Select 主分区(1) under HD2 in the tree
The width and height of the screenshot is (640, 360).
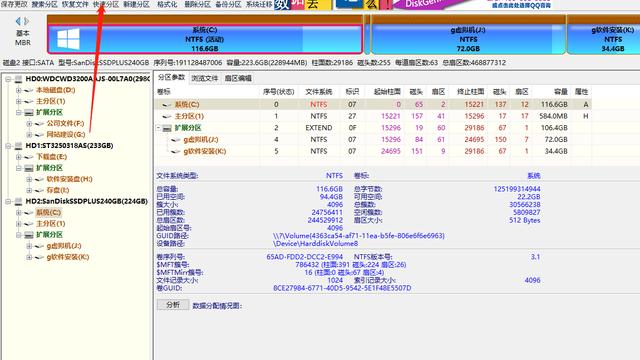[x=51, y=224]
